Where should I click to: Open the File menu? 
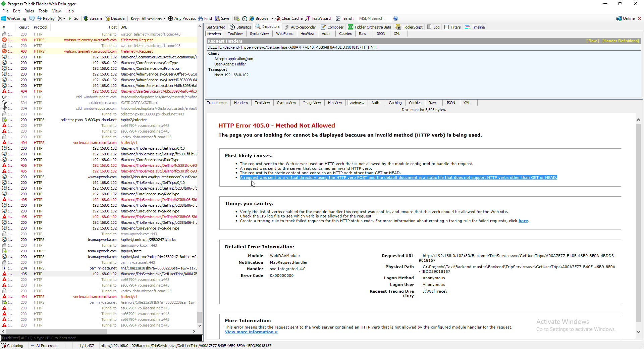click(5, 11)
